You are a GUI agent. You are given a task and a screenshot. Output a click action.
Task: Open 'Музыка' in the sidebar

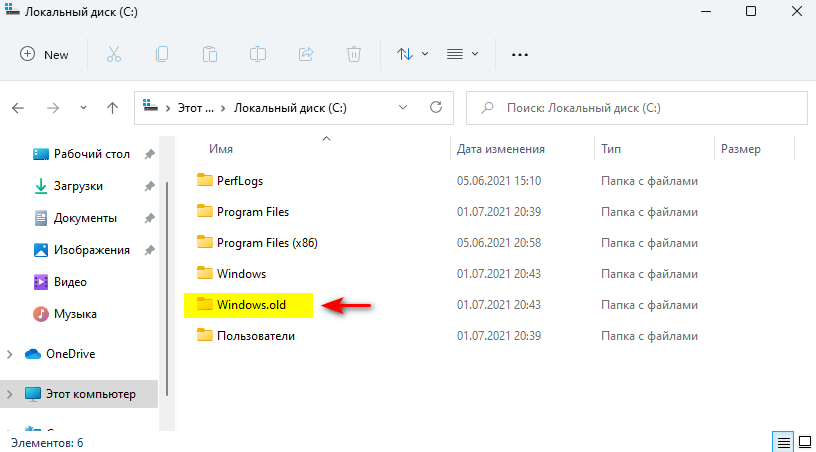click(x=75, y=314)
